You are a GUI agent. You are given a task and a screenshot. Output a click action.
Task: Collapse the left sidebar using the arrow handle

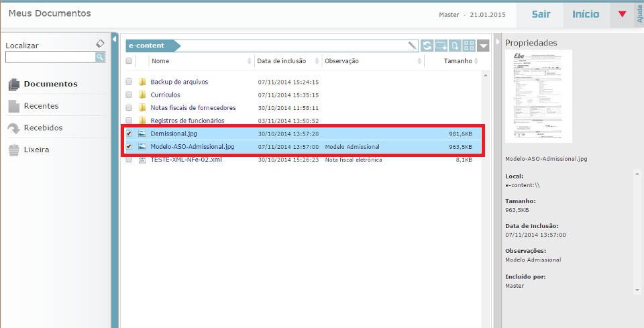[x=115, y=39]
